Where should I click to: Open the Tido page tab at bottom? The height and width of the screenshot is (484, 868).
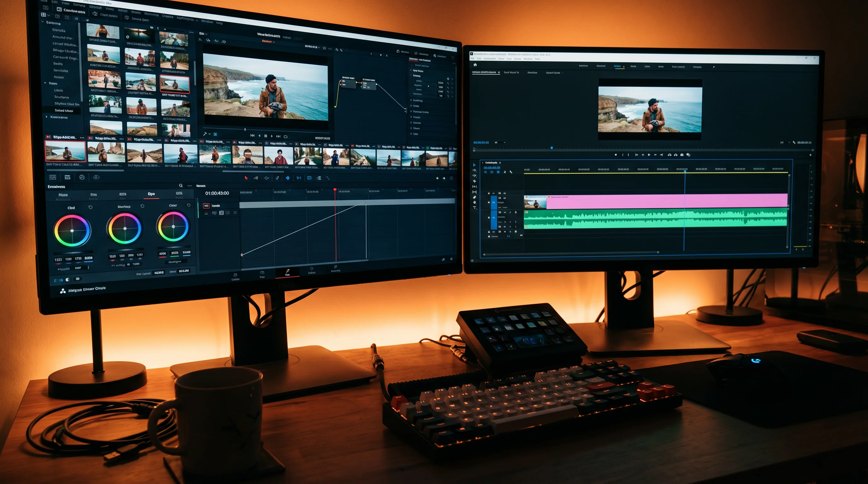point(287,272)
